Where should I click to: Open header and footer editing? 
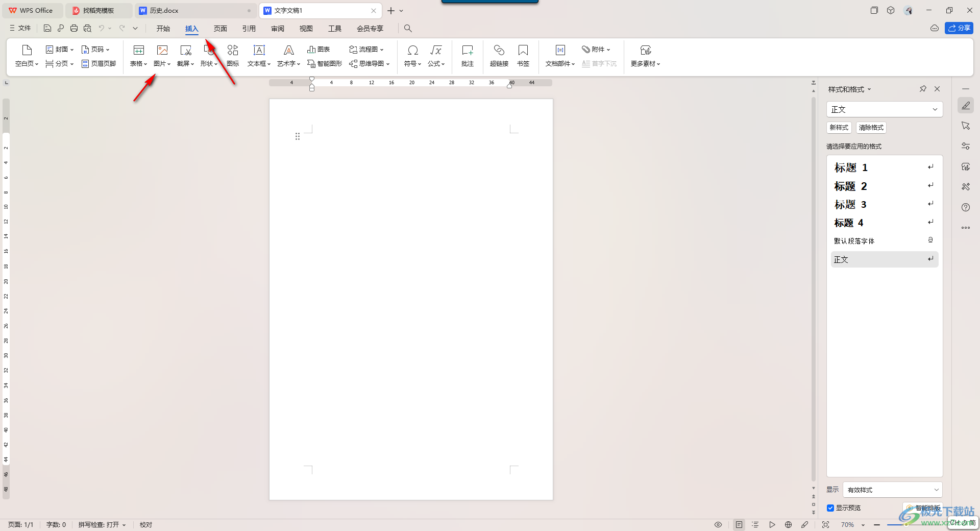[99, 64]
